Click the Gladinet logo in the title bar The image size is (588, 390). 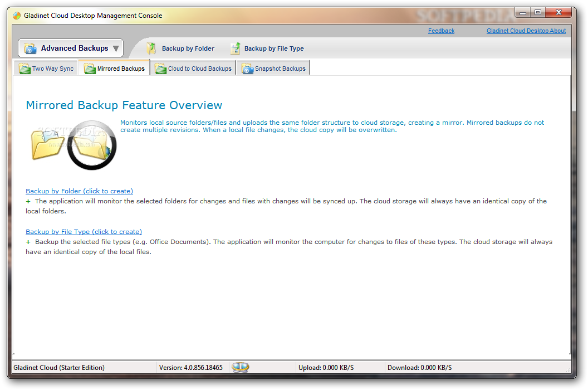point(17,16)
